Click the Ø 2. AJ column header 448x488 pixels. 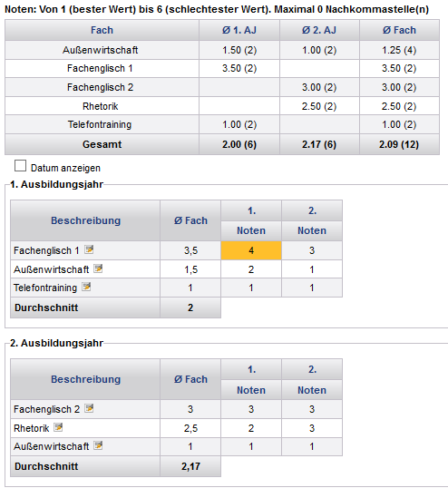point(319,30)
